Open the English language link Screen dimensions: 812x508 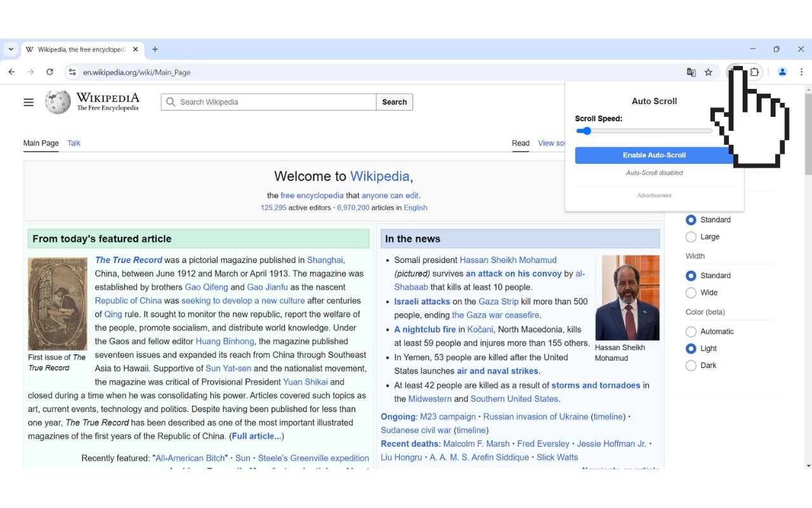tap(416, 208)
